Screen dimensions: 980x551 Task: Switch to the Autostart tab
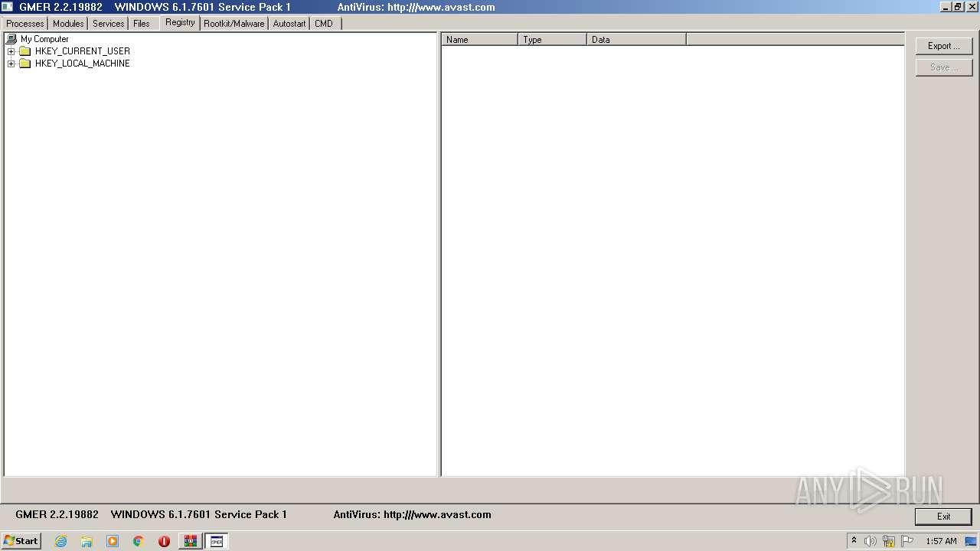(x=289, y=24)
